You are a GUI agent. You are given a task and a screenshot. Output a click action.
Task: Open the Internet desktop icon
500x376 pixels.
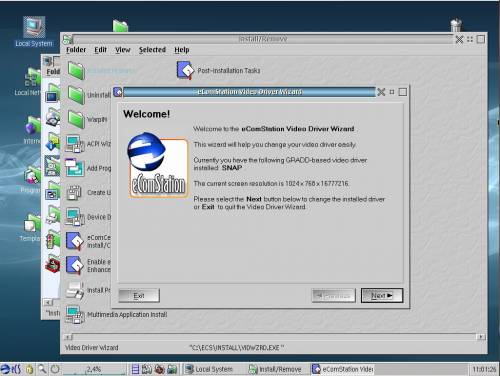coord(33,126)
